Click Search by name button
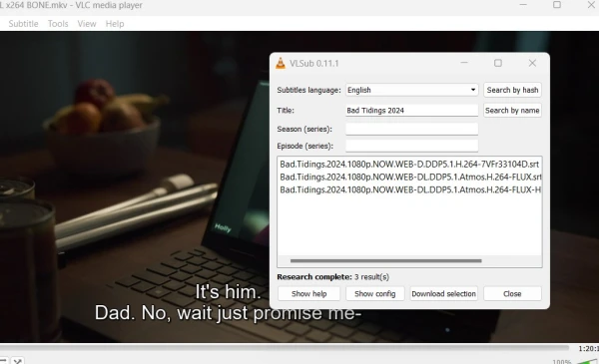Viewport: 599px width, 364px height. pyautogui.click(x=512, y=111)
